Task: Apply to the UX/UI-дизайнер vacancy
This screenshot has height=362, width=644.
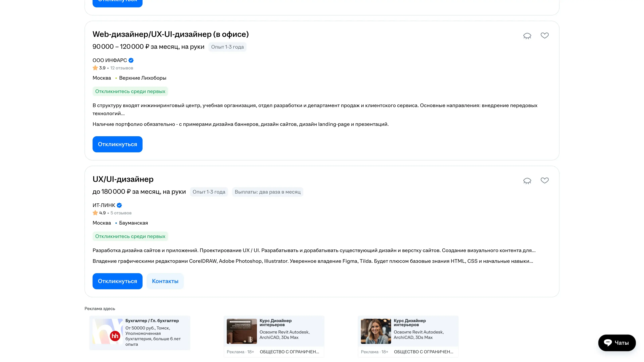Action: pos(117,281)
